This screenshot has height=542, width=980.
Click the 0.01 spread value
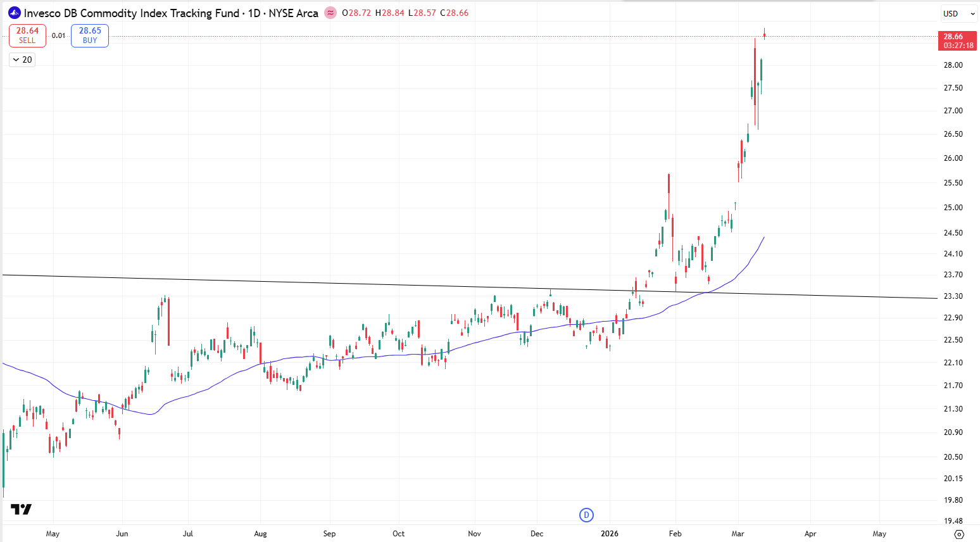58,35
